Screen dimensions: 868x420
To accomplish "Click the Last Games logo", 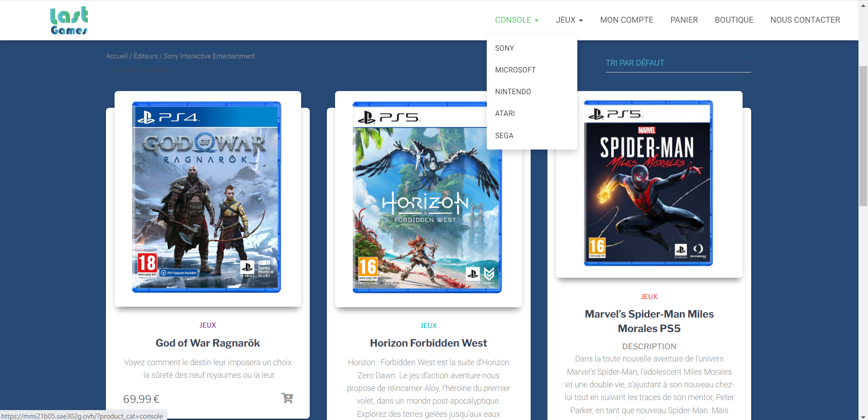I will tap(69, 20).
